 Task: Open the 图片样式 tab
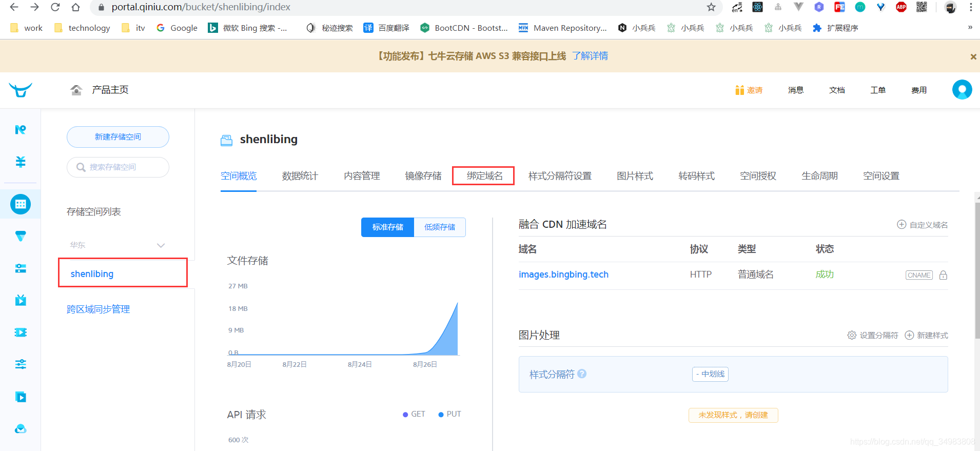click(635, 176)
